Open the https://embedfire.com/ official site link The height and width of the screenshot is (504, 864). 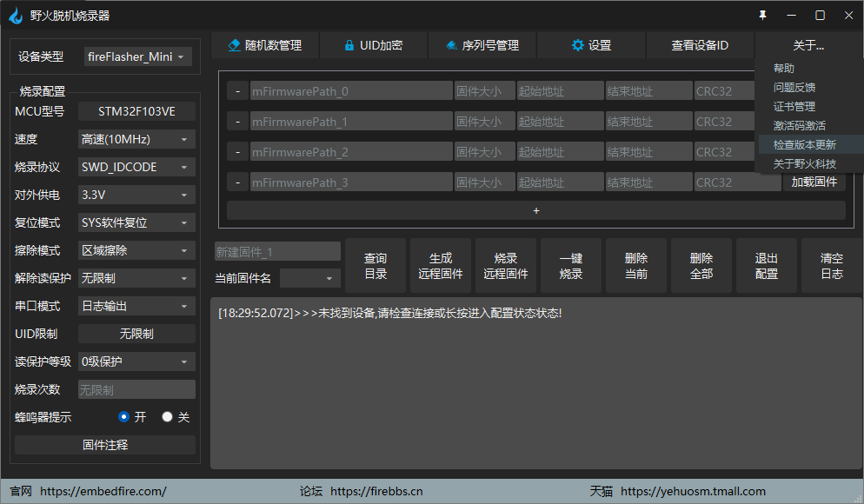(103, 491)
